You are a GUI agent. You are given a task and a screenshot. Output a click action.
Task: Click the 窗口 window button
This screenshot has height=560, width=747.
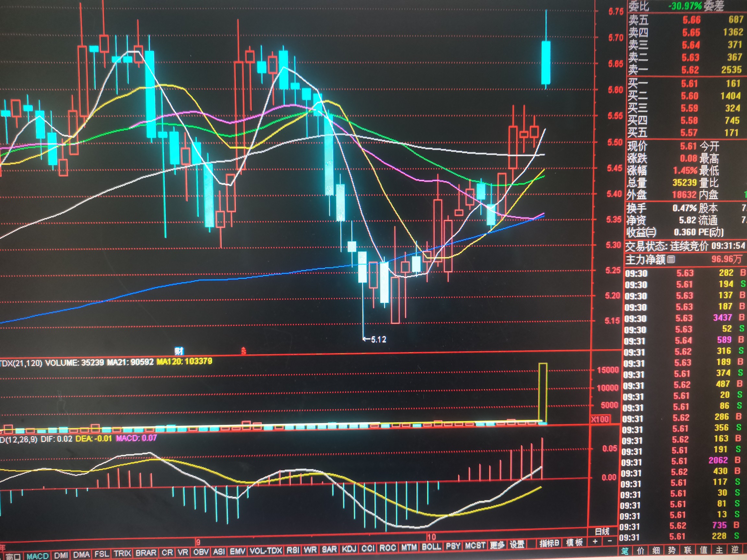(x=14, y=556)
